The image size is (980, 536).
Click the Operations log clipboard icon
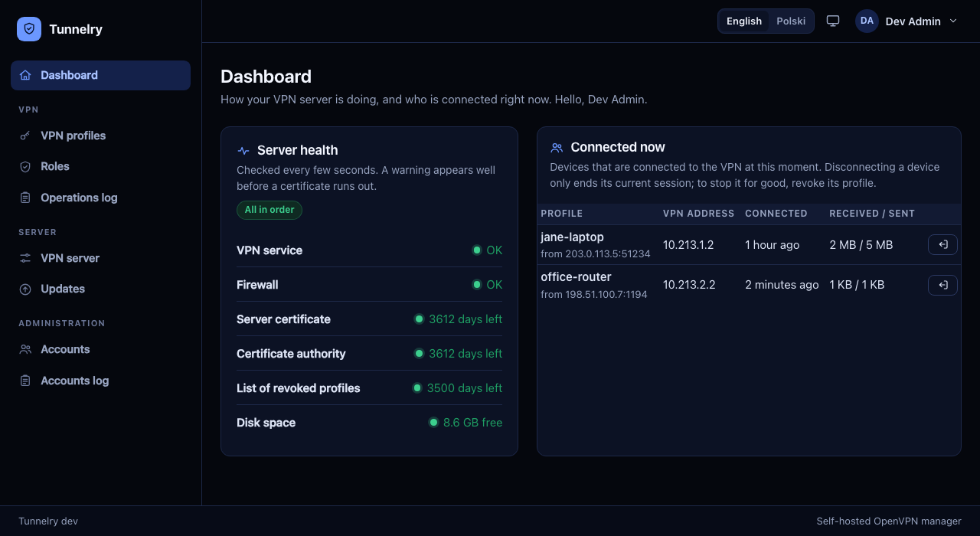coord(25,198)
